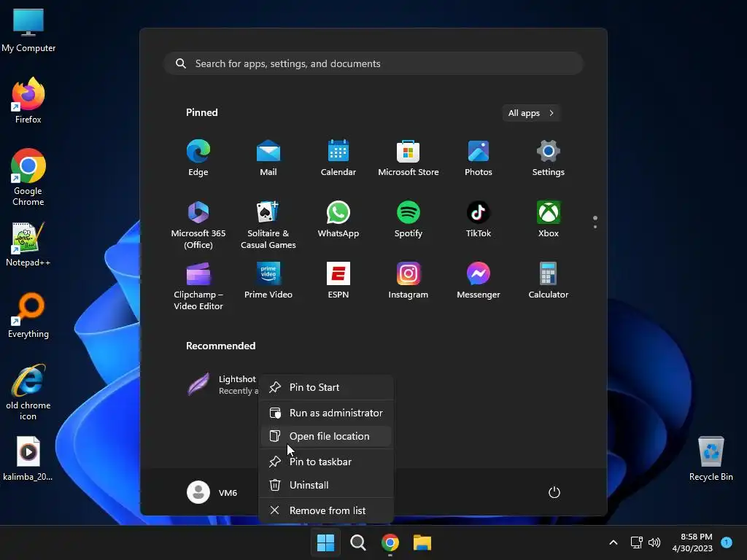Click the Lightshot recommended item icon

click(198, 384)
